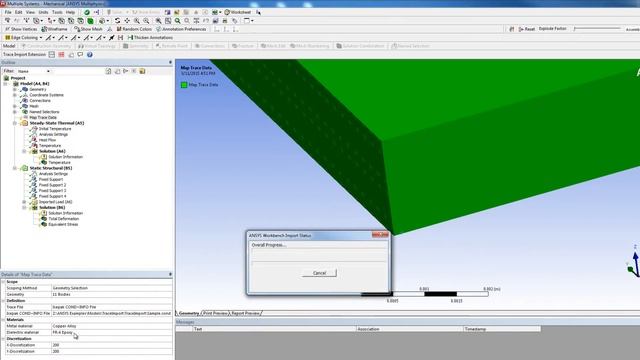Select Equivalent Stress result
640x360 pixels.
tap(63, 224)
